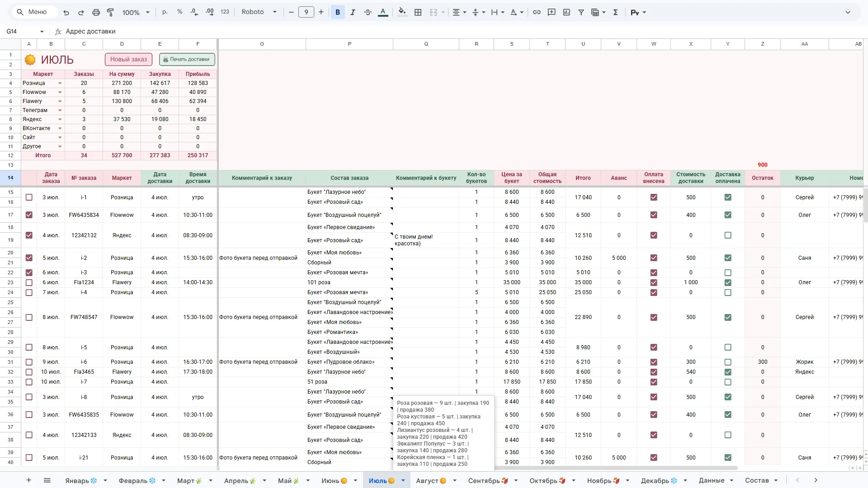Print the sheet with printer icon
This screenshot has width=868, height=488.
[x=96, y=12]
